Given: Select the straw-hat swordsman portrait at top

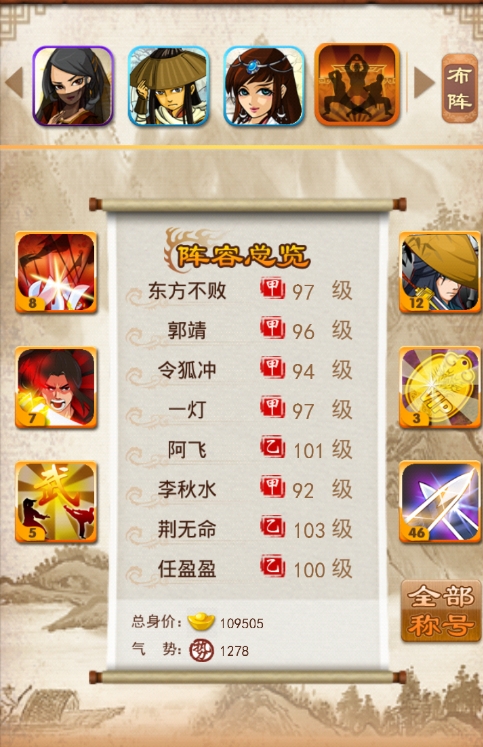Looking at the screenshot, I should [169, 86].
